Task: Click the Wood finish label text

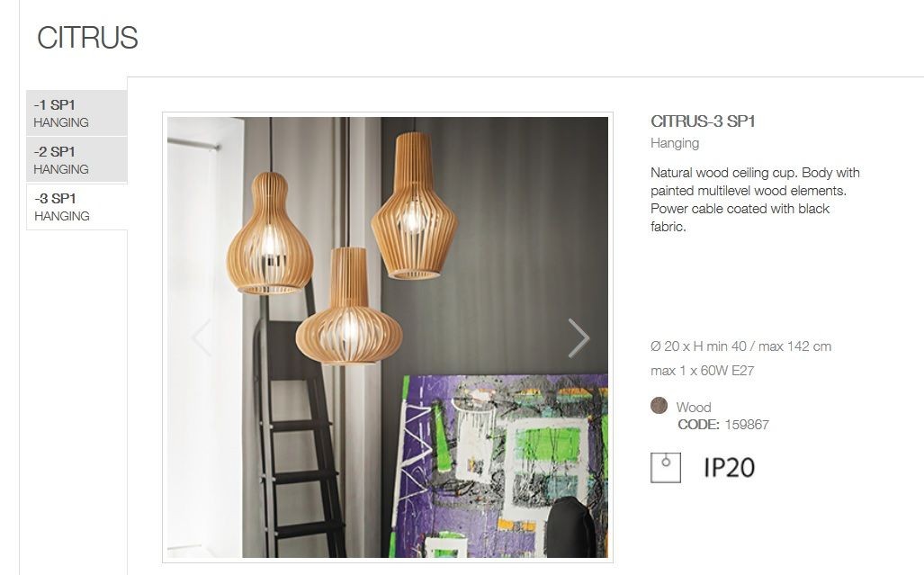Action: pyautogui.click(x=694, y=407)
